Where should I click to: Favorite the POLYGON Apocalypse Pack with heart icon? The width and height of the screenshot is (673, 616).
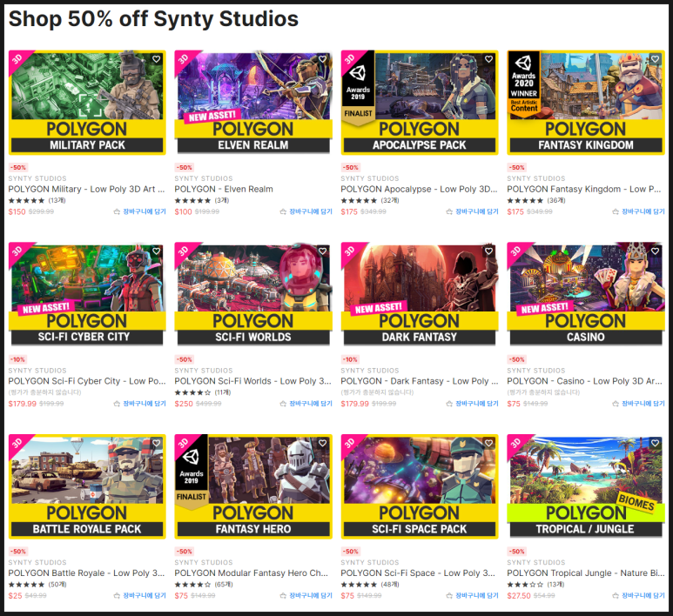[488, 59]
